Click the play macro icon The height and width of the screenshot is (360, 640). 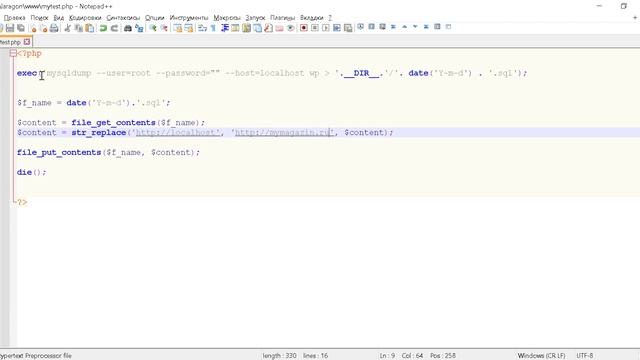[x=326, y=28]
